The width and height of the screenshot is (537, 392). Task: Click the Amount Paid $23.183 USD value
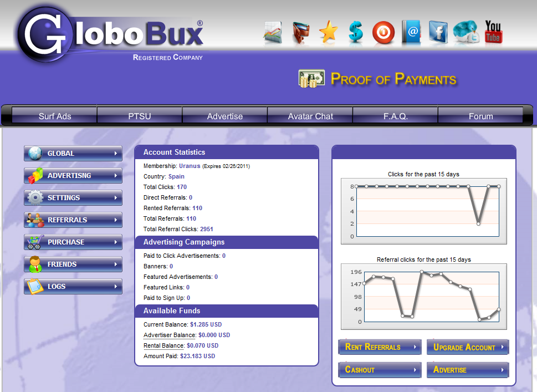coord(198,356)
